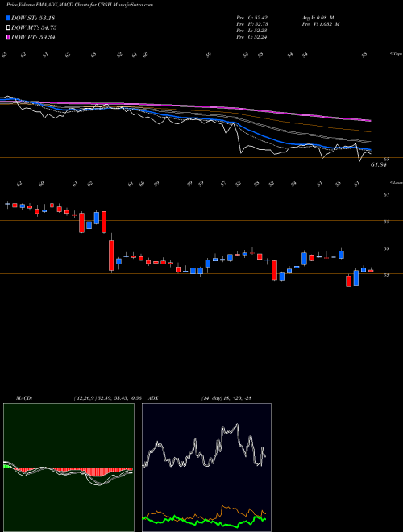The width and height of the screenshot is (403, 532).
Task: Click the green line in ADX panel
Action: click(204, 521)
